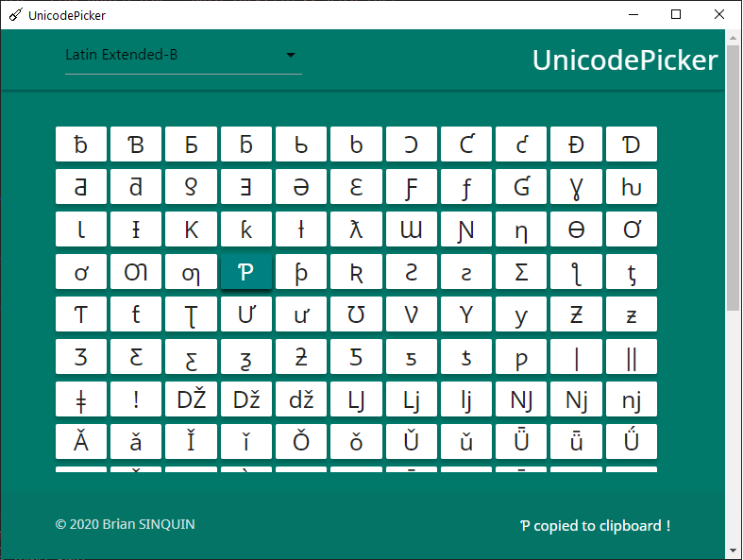743x560 pixels.
Task: Copy the Ʀ (YR) character
Action: [x=356, y=272]
